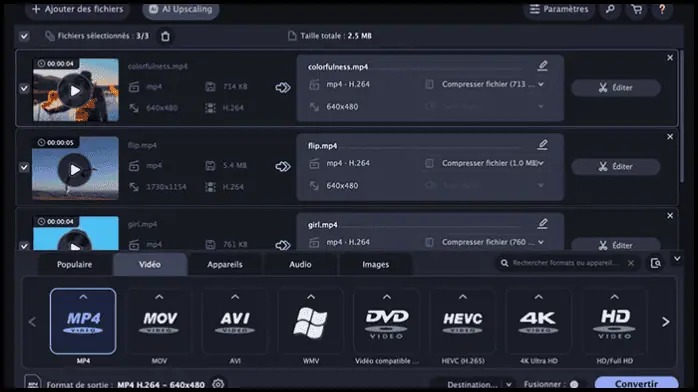Choose the 4K Ultra HD format
The image size is (698, 392).
(x=538, y=321)
